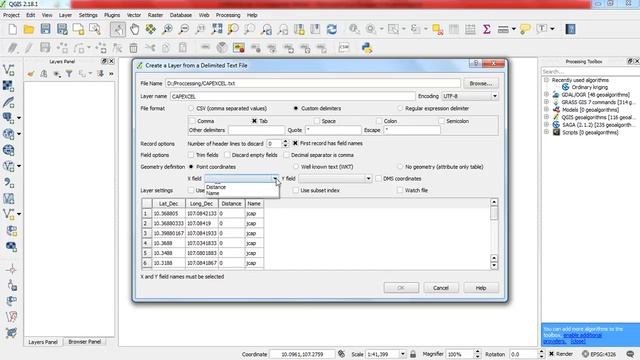Click the Other delimiters text field
640x360 pixels.
(256, 130)
